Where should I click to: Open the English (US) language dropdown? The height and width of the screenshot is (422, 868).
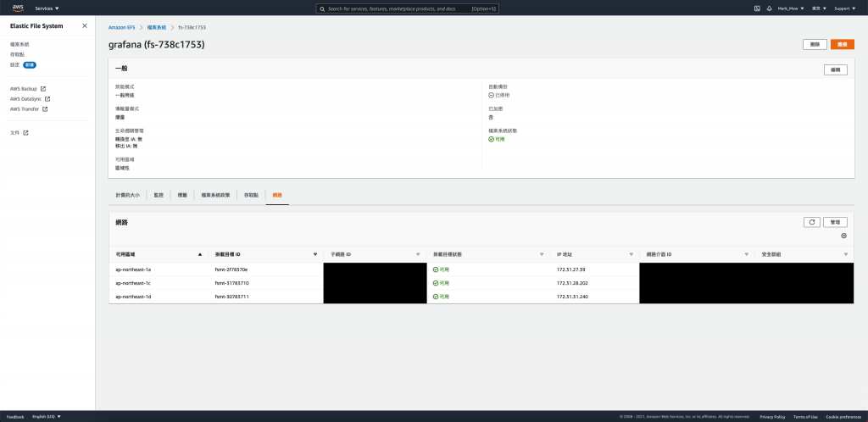pyautogui.click(x=47, y=416)
